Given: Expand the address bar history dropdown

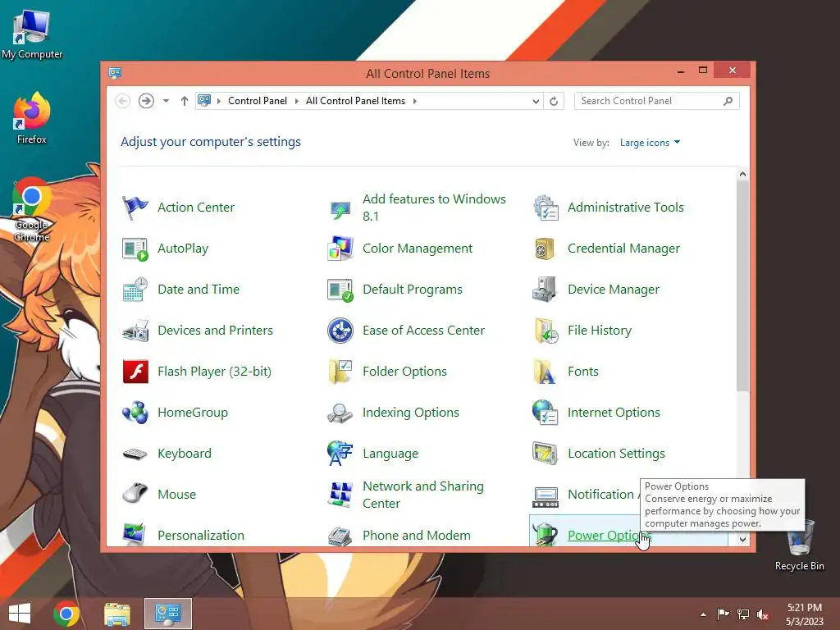Looking at the screenshot, I should click(x=536, y=101).
